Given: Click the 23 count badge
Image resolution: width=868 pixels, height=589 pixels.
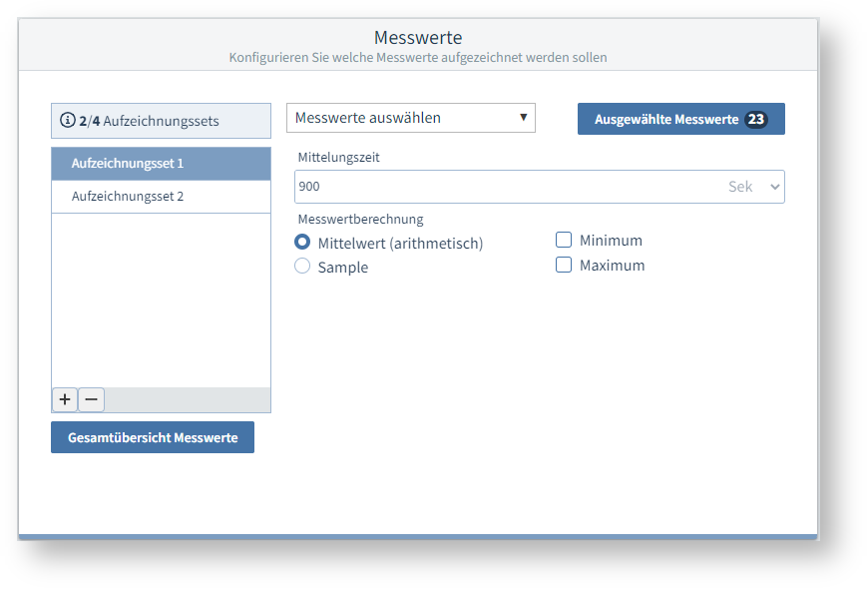Looking at the screenshot, I should coord(756,119).
